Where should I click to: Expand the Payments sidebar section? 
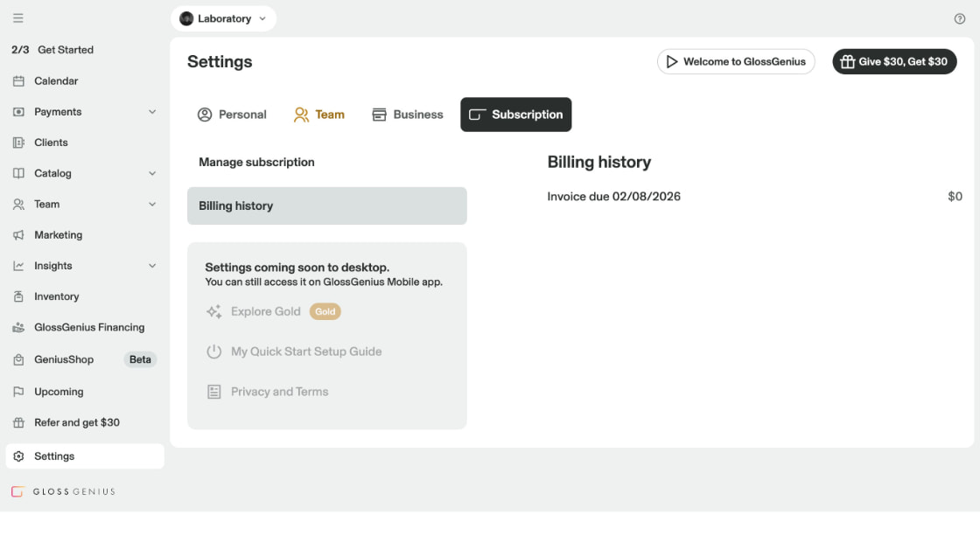[x=152, y=112]
